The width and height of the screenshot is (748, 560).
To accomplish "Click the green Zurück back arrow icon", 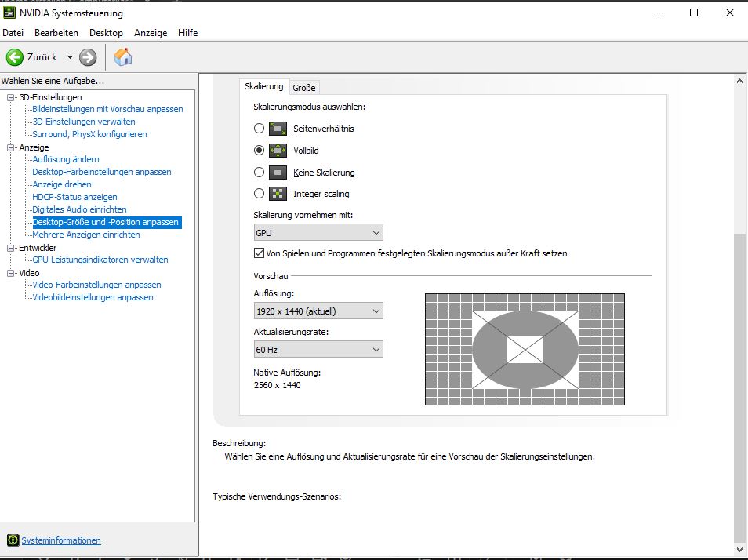I will coord(14,57).
